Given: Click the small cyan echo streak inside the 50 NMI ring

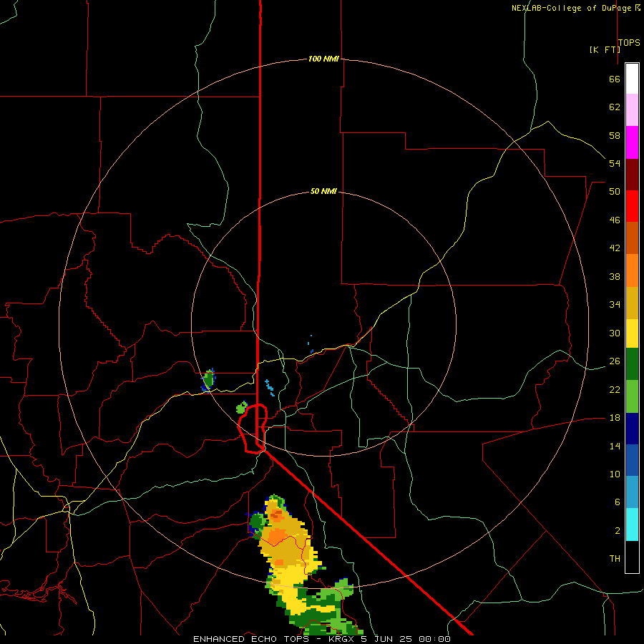Looking at the screenshot, I should coord(270,388).
